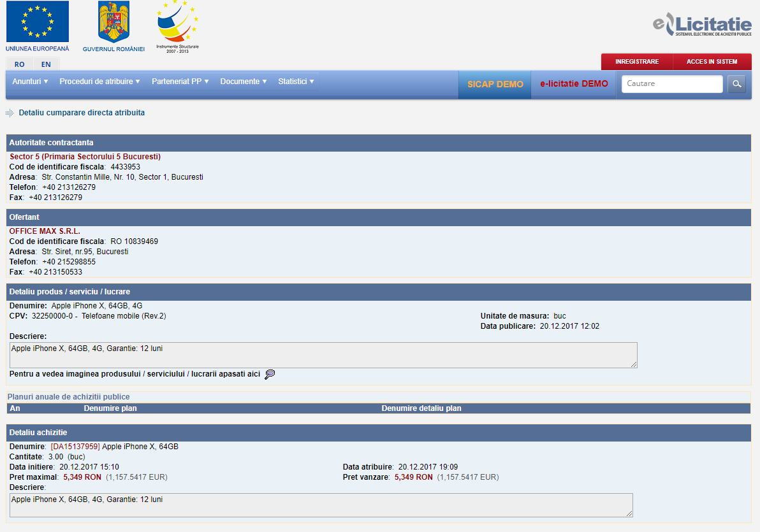Image resolution: width=760 pixels, height=532 pixels.
Task: Click the Data atribuire 20.12.2017 19:09
Action: click(428, 467)
